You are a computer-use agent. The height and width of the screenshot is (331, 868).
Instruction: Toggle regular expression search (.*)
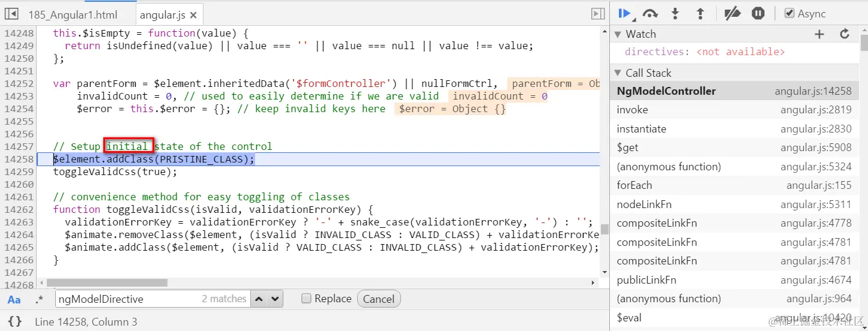[x=39, y=299]
